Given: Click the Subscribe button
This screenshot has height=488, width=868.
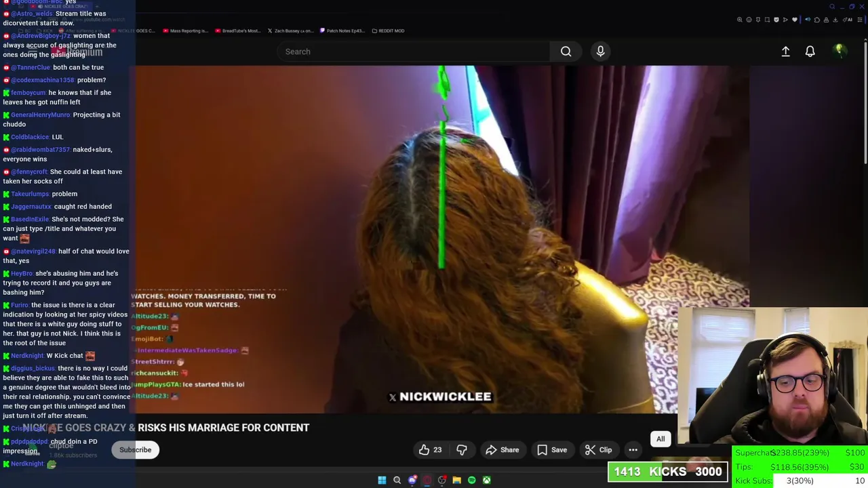Looking at the screenshot, I should coord(136,449).
